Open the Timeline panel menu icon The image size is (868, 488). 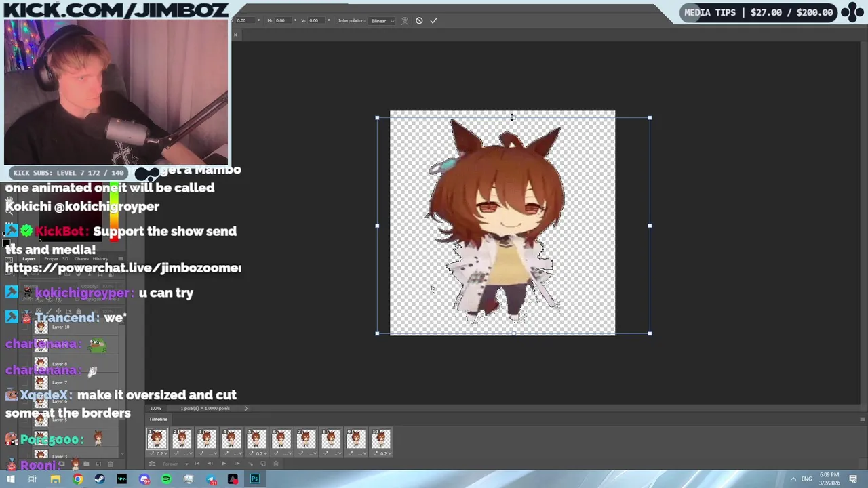pos(863,419)
